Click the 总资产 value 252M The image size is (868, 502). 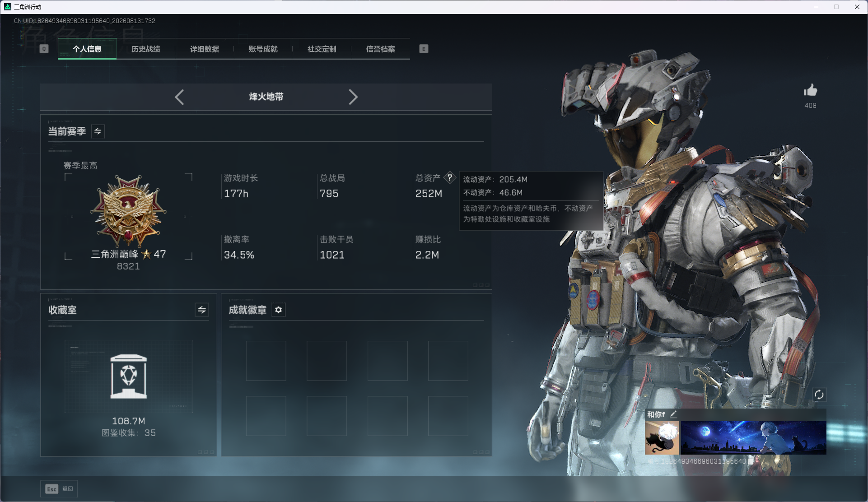tap(429, 194)
